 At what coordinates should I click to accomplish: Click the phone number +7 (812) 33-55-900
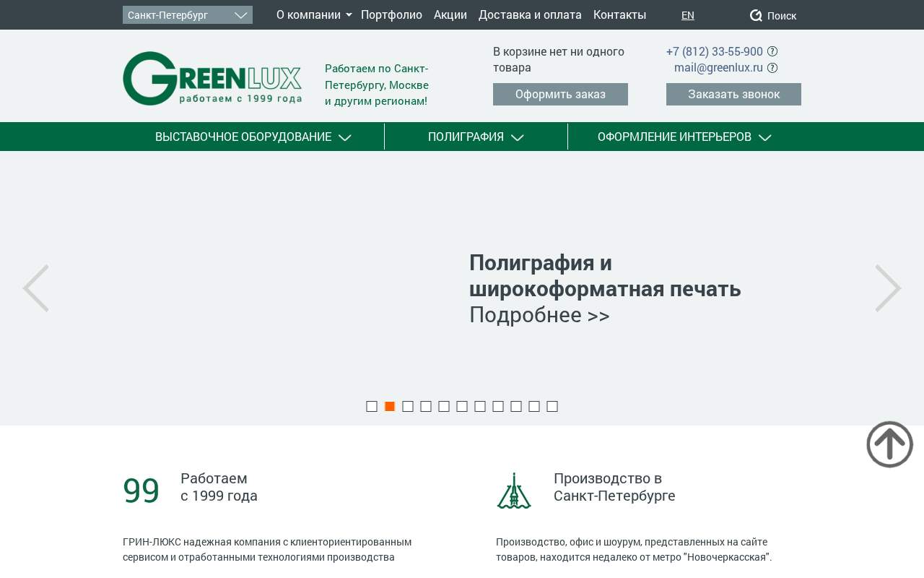[715, 51]
